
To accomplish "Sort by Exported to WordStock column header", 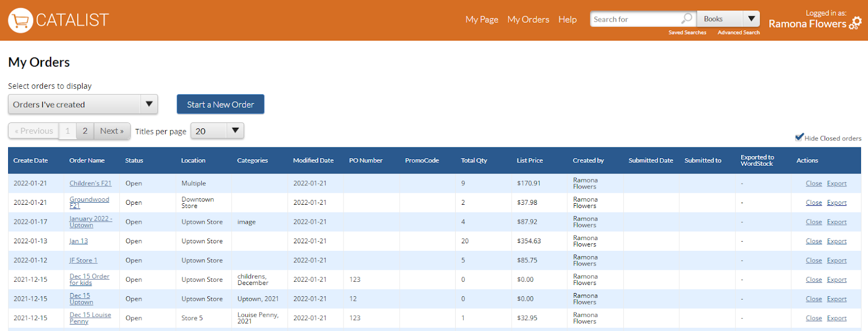I will 757,160.
